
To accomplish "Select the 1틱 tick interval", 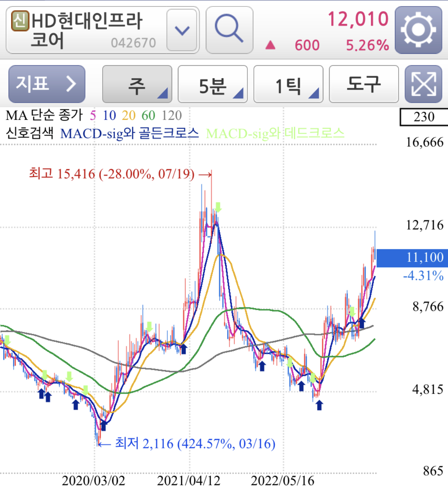I will coord(288,84).
